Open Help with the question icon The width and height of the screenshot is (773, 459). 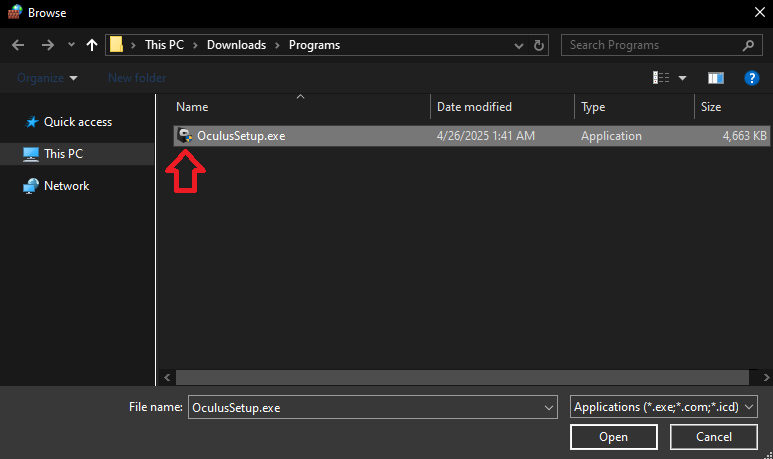[751, 78]
